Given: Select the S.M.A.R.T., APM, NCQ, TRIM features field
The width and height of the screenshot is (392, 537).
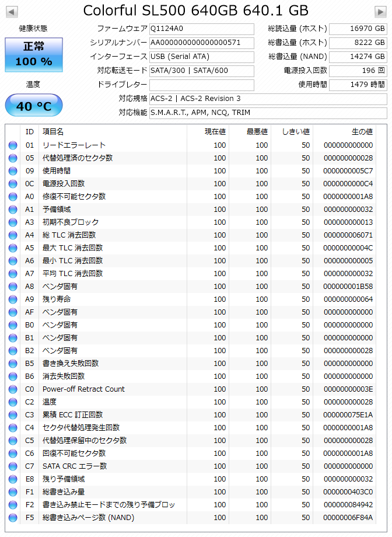Looking at the screenshot, I should 268,113.
